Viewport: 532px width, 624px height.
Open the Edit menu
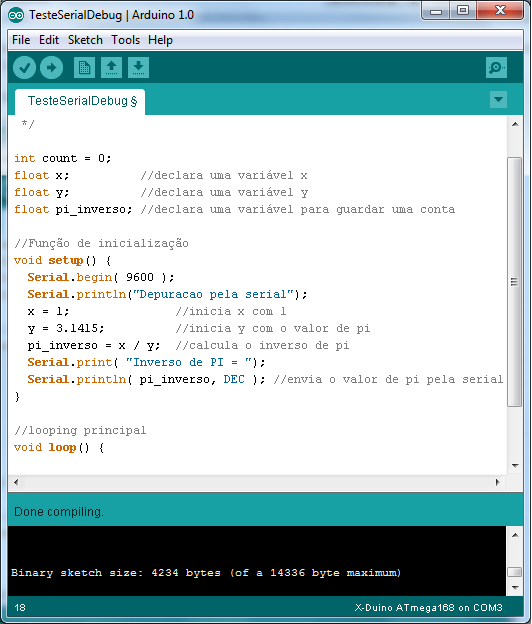[x=49, y=40]
